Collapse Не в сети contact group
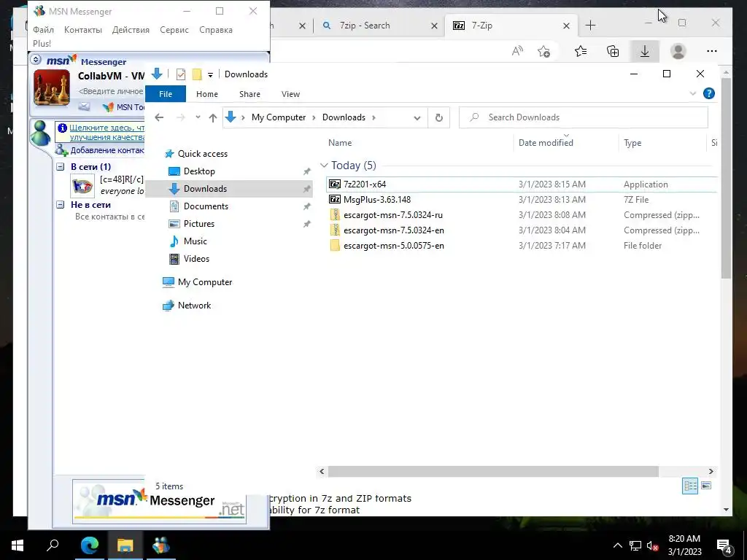 click(61, 205)
